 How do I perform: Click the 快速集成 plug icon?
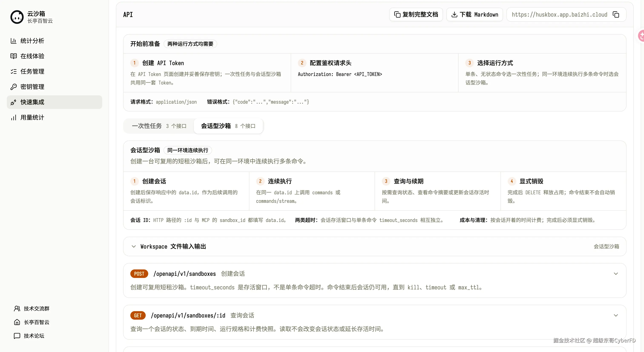pos(13,102)
